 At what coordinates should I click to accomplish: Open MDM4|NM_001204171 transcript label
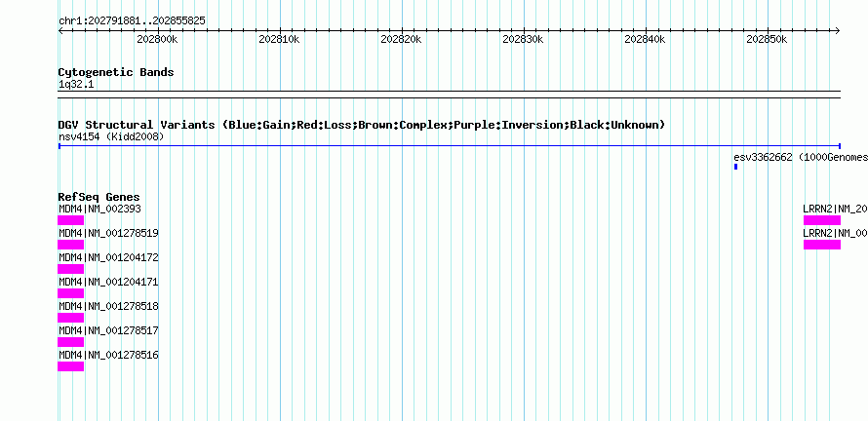(x=108, y=282)
